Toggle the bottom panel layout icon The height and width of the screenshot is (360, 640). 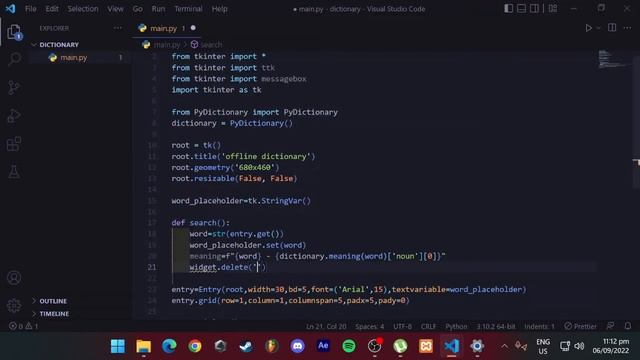tap(521, 9)
